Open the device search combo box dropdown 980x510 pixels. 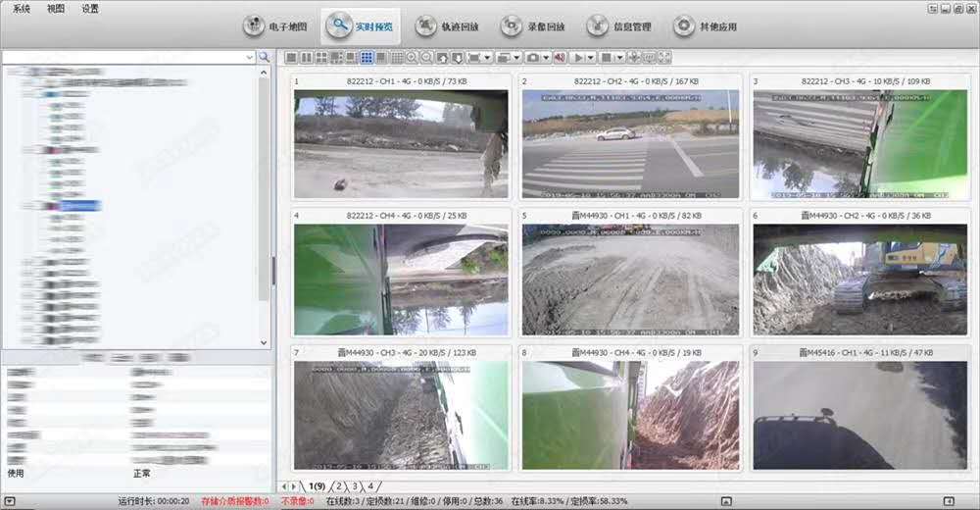coord(251,58)
